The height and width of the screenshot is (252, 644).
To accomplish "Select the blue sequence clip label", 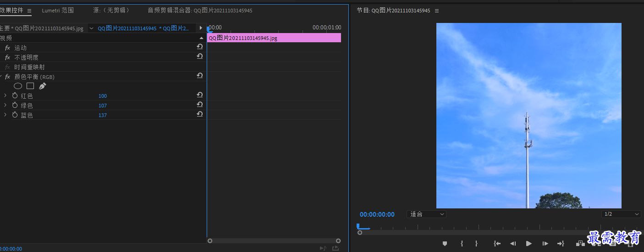I will point(143,28).
